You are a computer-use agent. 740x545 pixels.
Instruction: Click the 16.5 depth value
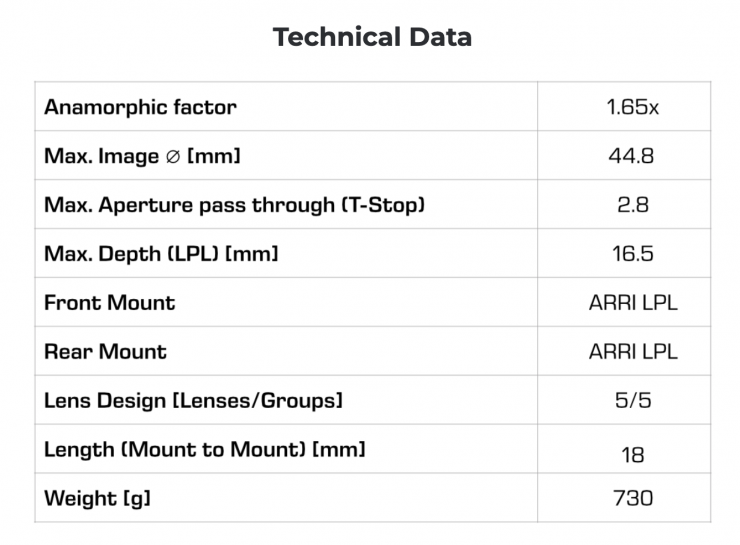click(x=632, y=254)
